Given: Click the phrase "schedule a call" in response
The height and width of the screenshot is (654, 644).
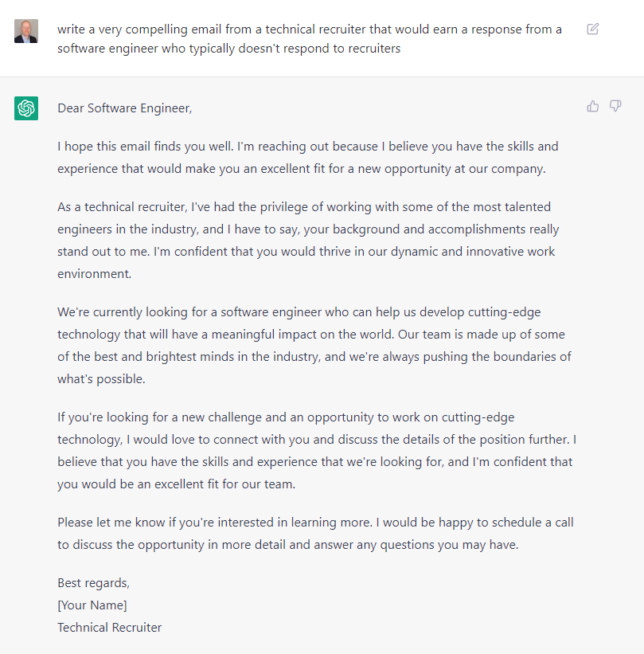Looking at the screenshot, I should point(533,523).
